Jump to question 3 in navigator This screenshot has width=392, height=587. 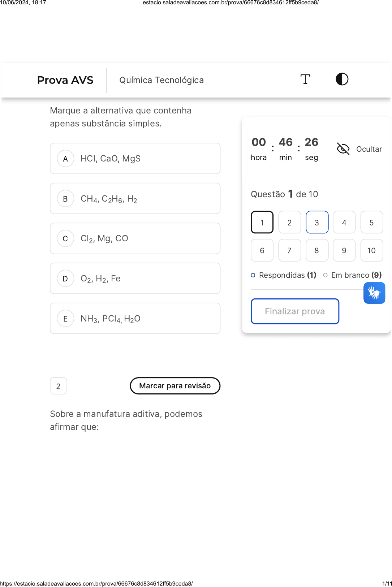317,223
